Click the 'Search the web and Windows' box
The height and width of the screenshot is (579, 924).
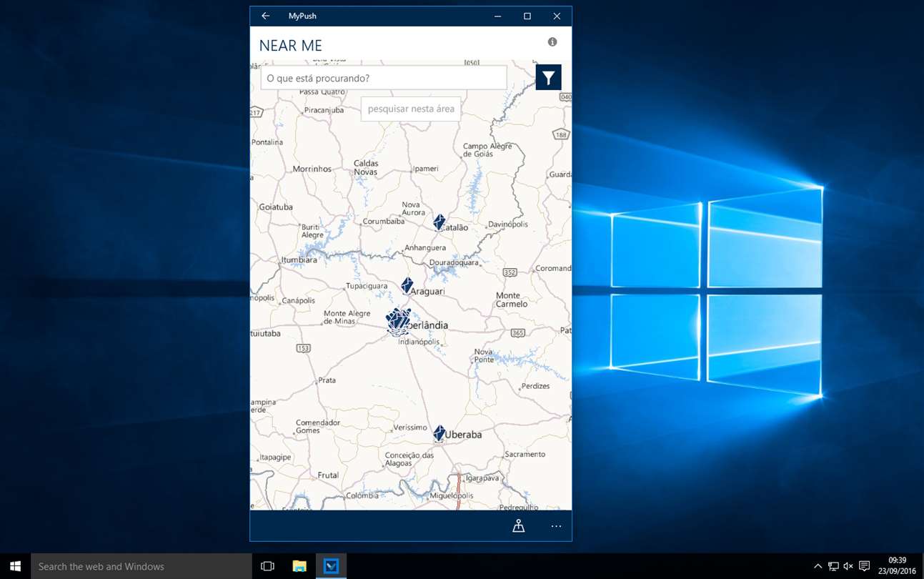141,566
